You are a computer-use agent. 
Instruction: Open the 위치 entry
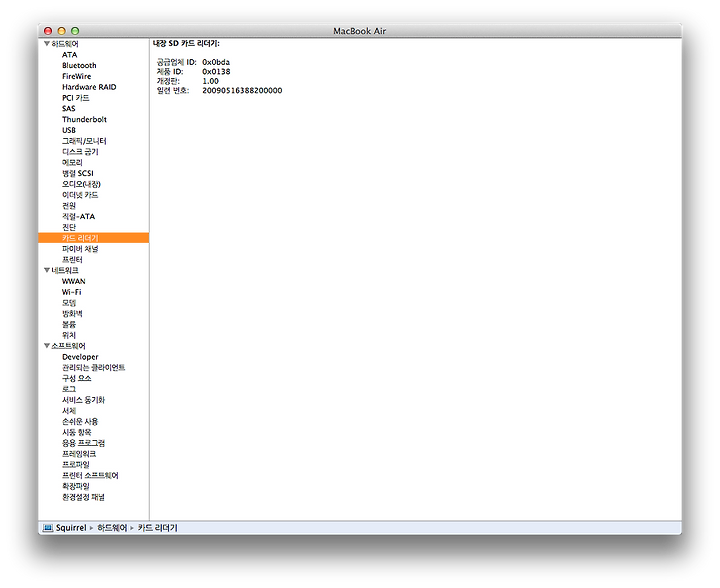click(x=68, y=335)
